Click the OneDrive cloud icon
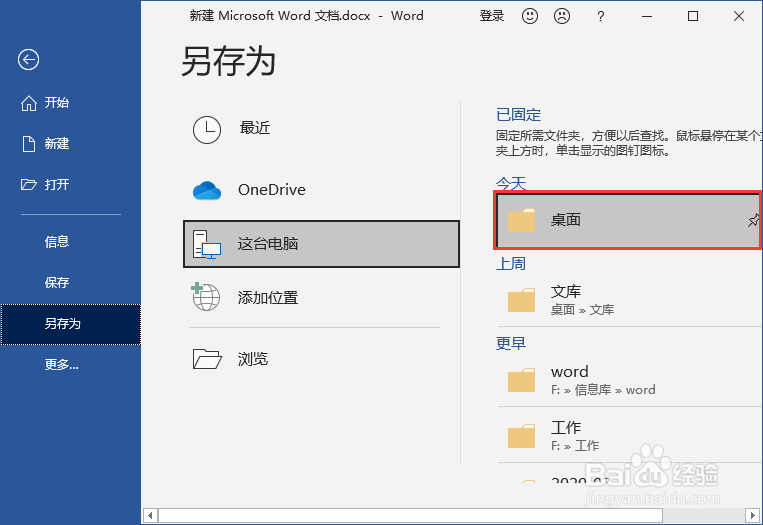 click(207, 190)
